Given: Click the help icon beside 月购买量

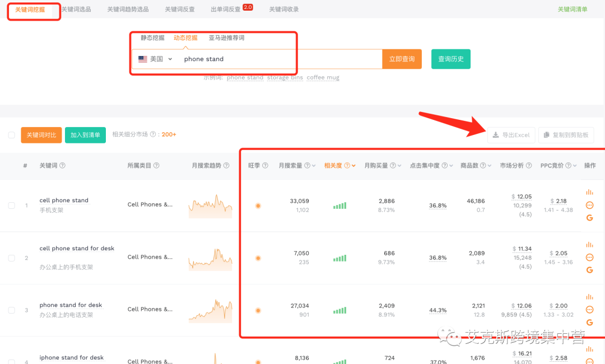Looking at the screenshot, I should (393, 165).
